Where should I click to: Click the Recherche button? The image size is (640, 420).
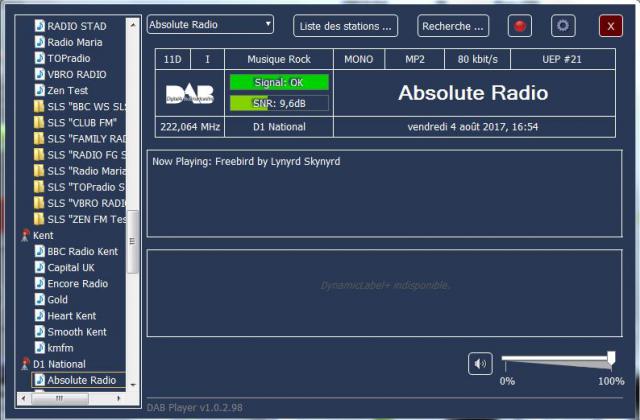[x=453, y=26]
